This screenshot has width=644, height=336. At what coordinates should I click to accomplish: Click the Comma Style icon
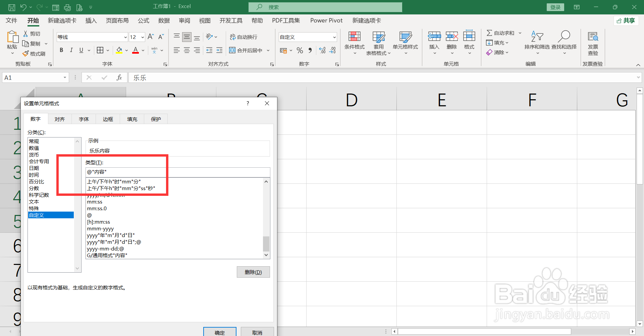click(310, 50)
